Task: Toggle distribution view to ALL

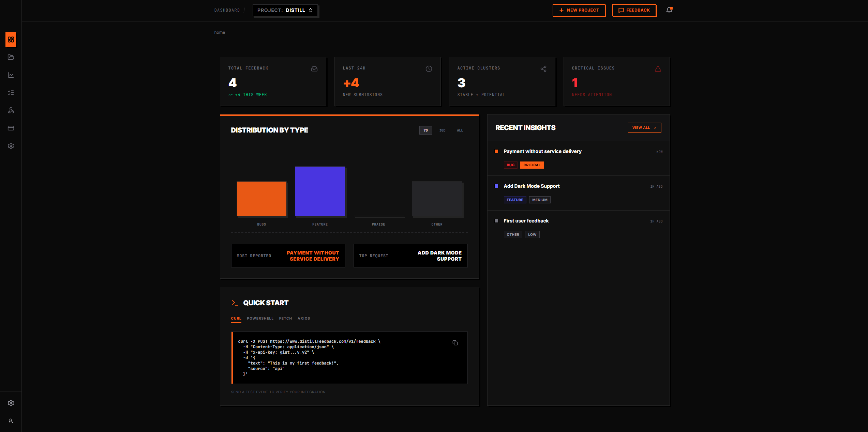Action: pos(460,130)
